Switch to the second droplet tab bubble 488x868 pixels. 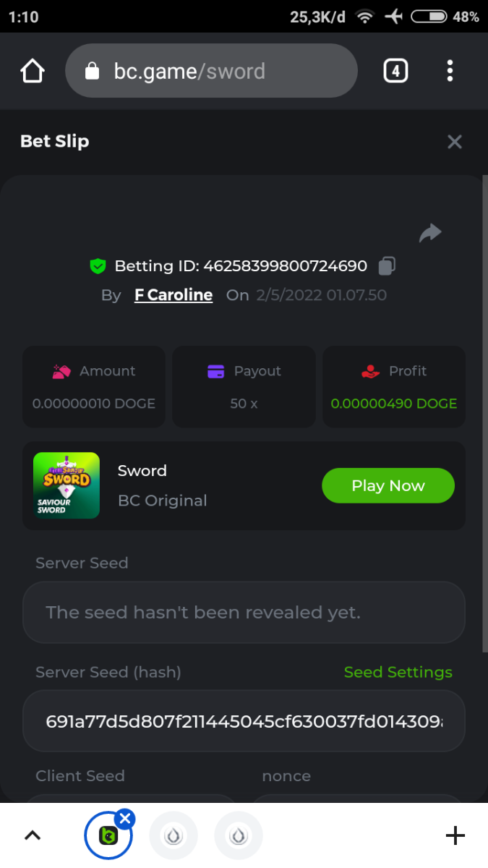click(x=239, y=835)
